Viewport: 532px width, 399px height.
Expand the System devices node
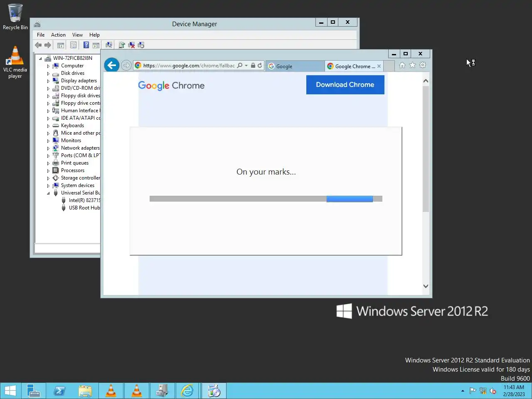pos(48,186)
